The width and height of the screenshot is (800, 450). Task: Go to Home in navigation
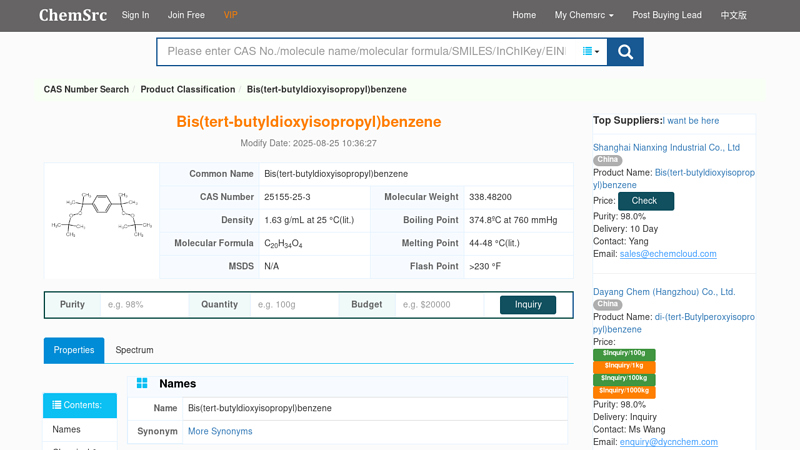(524, 15)
